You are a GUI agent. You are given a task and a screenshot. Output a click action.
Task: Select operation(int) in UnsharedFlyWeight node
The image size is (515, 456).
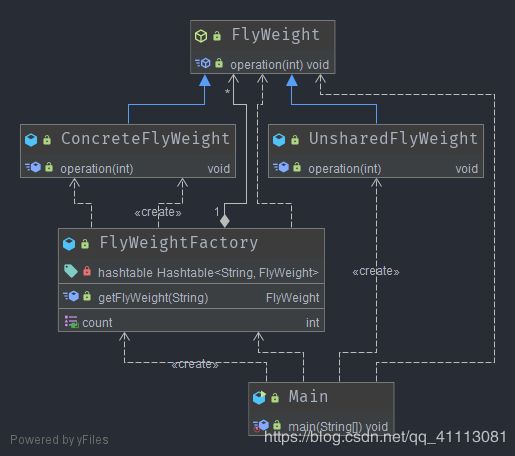[345, 169]
